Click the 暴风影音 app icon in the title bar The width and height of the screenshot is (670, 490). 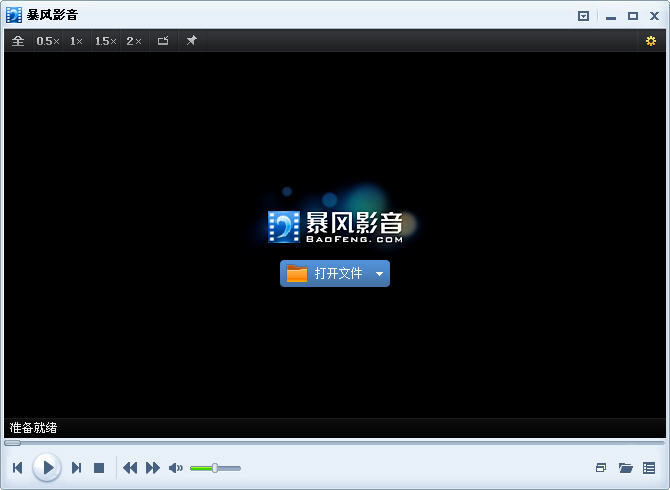(14, 15)
